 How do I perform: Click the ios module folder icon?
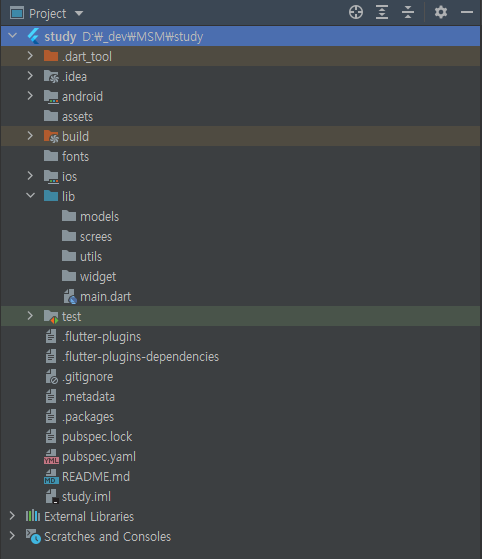[x=51, y=176]
